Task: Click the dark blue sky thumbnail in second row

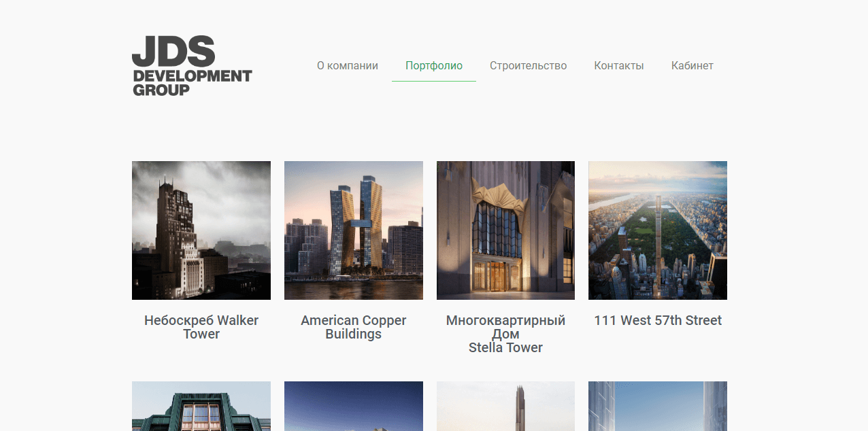Action: coord(353,406)
